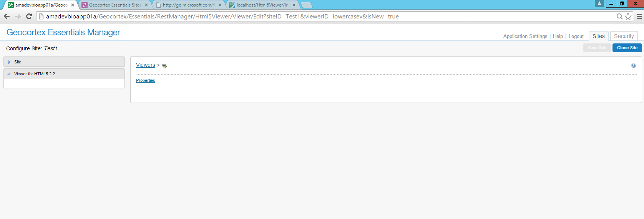Image resolution: width=644 pixels, height=219 pixels.
Task: Click the Close Site button
Action: click(627, 48)
